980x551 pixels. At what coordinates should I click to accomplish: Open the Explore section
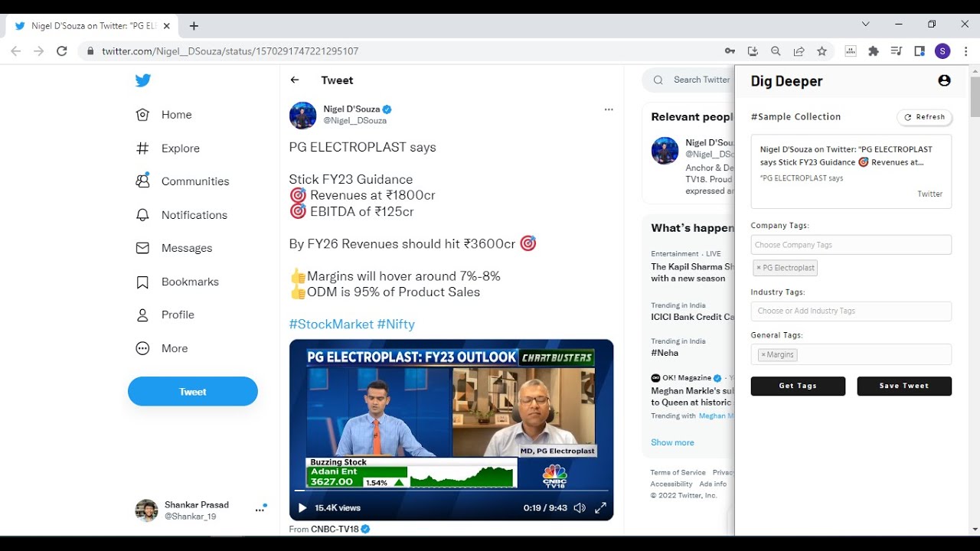coord(179,148)
